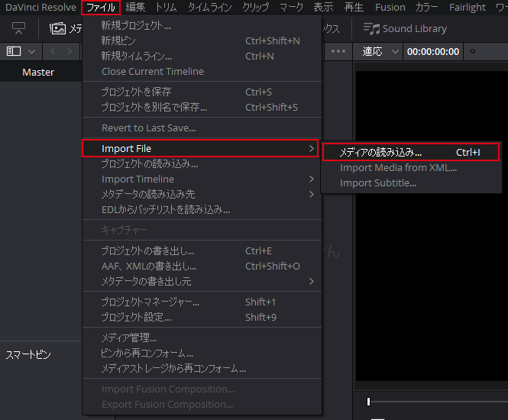Select プロジェクトの書き出し... entry

point(202,251)
